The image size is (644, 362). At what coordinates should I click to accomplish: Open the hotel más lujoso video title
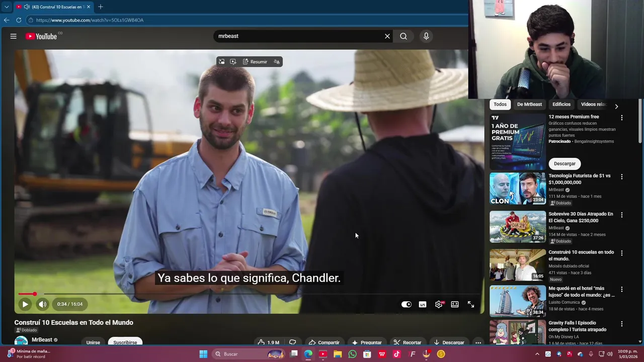[582, 292]
